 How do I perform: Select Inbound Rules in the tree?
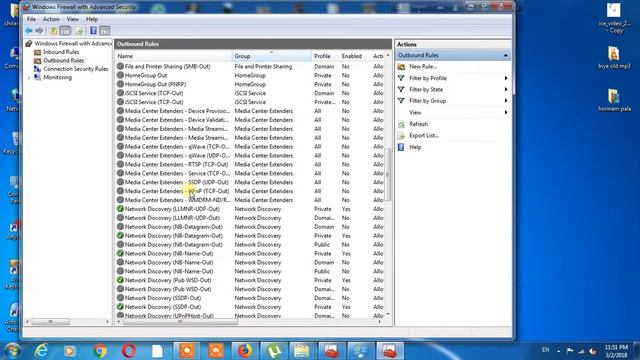coord(61,52)
